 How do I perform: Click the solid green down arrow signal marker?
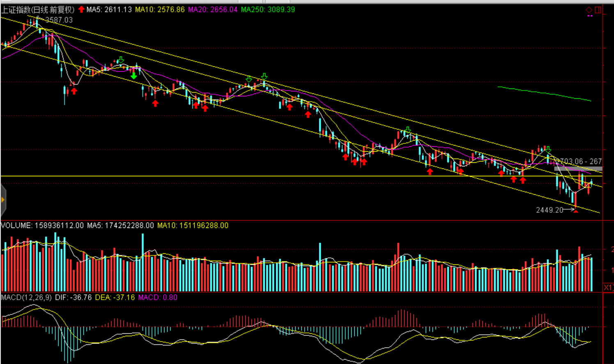tap(133, 76)
